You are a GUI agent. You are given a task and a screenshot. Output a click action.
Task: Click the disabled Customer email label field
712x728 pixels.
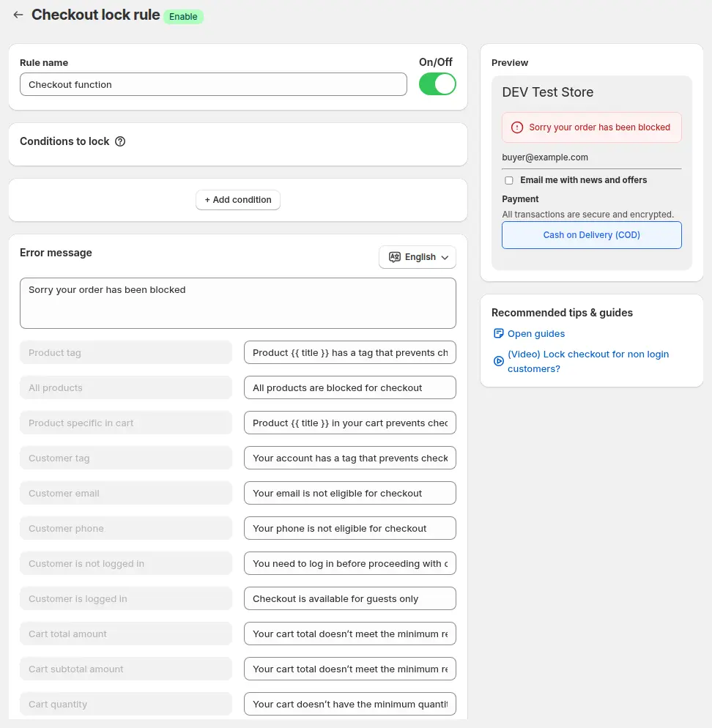(126, 493)
